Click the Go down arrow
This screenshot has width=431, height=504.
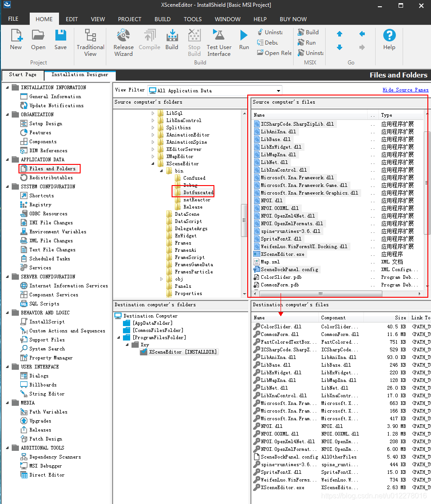point(340,47)
